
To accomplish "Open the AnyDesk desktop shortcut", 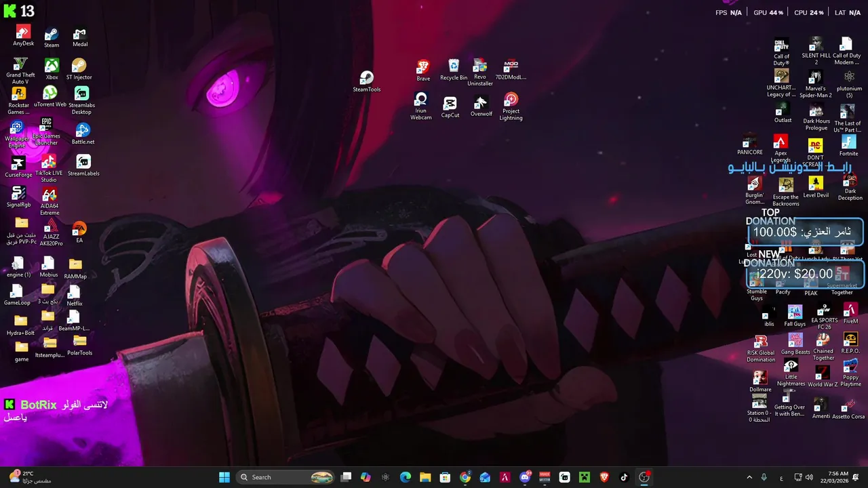I will [x=23, y=36].
